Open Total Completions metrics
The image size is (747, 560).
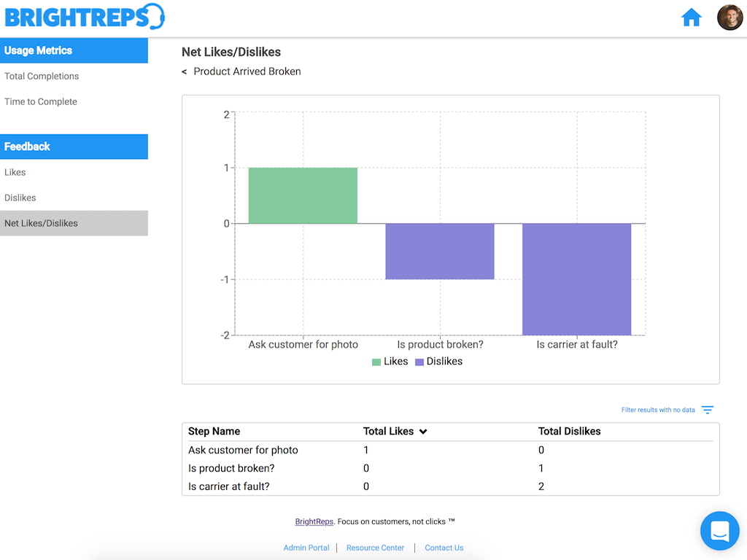(x=42, y=76)
